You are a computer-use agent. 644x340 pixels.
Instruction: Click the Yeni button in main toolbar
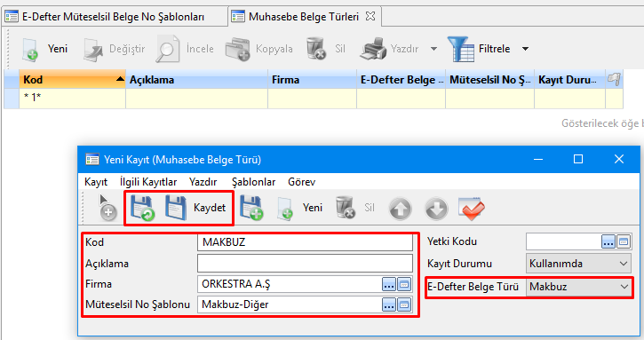tap(44, 49)
